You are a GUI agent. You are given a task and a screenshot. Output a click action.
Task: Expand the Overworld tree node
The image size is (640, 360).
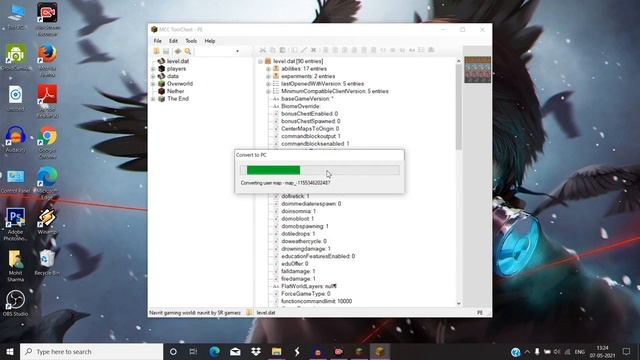153,84
